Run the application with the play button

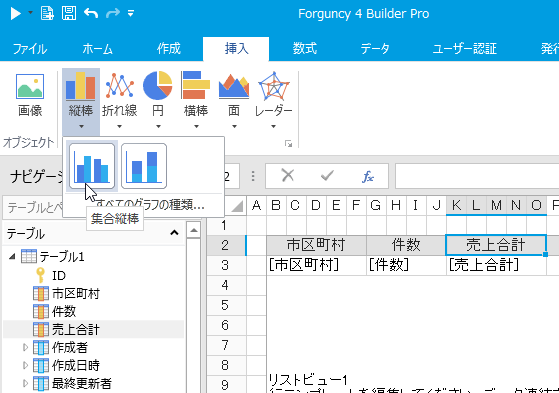16,14
